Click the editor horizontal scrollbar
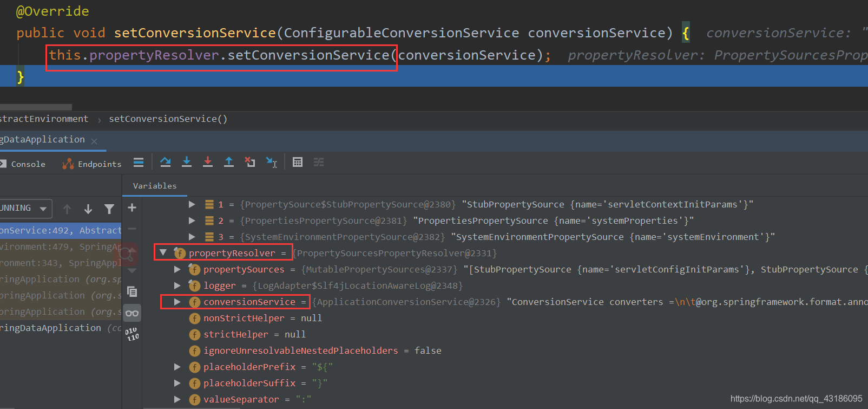 click(x=36, y=107)
